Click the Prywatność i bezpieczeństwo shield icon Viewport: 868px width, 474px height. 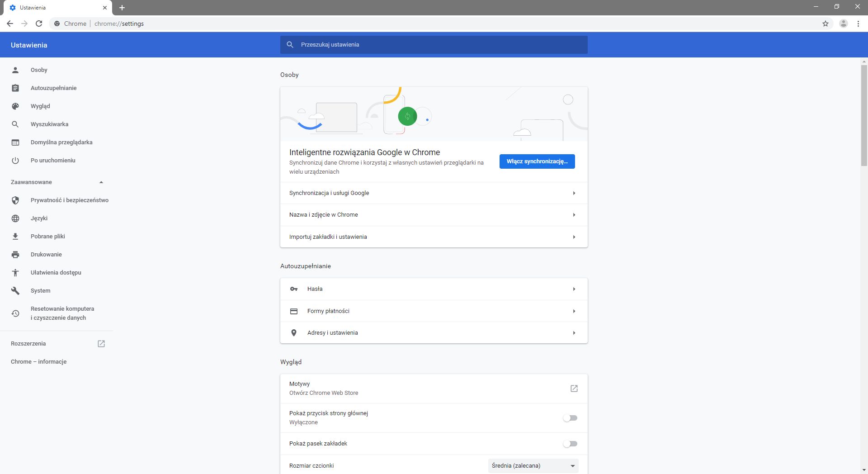coord(15,200)
